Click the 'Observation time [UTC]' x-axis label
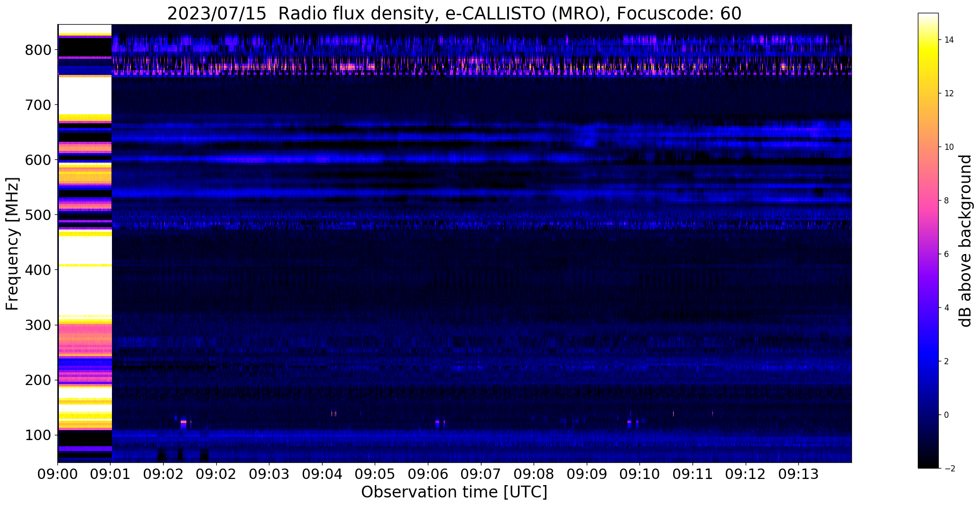Image resolution: width=980 pixels, height=506 pixels. [x=454, y=492]
